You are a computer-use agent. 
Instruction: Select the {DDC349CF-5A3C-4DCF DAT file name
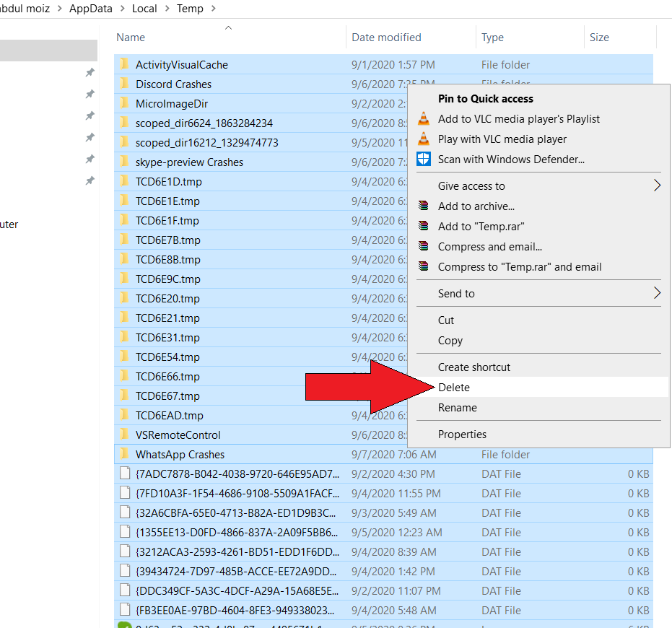pos(237,590)
